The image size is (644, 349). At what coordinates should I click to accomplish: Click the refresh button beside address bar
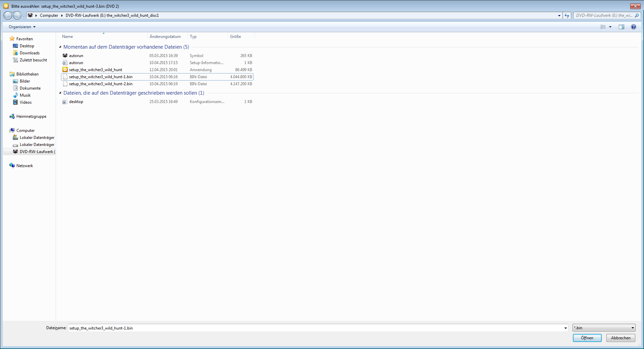[567, 15]
